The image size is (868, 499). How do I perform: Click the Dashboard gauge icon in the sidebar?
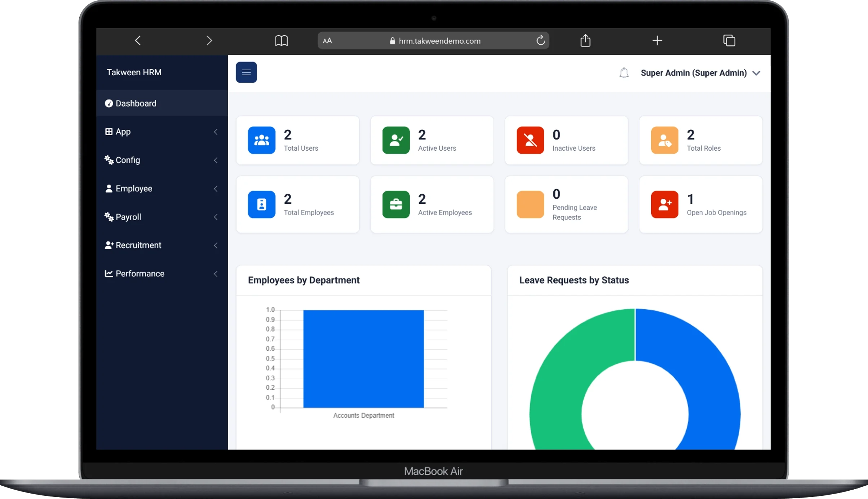[x=108, y=103]
